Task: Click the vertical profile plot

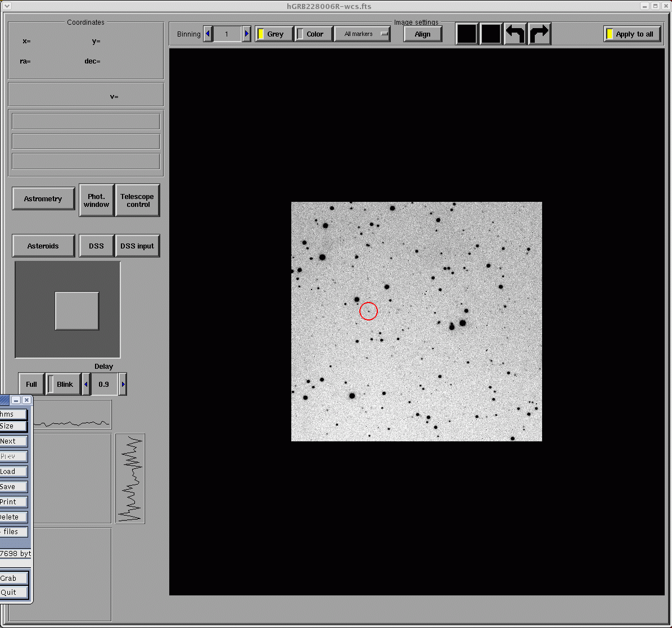Action: pyautogui.click(x=130, y=478)
